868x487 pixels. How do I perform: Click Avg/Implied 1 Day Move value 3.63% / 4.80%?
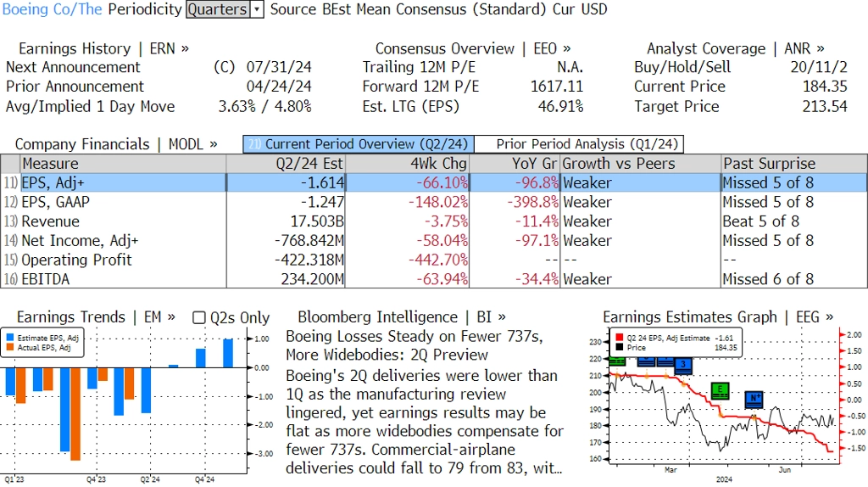[264, 107]
